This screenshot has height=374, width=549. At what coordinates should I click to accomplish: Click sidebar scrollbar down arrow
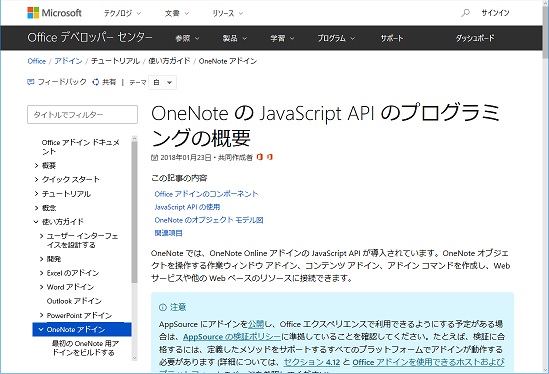tap(134, 358)
